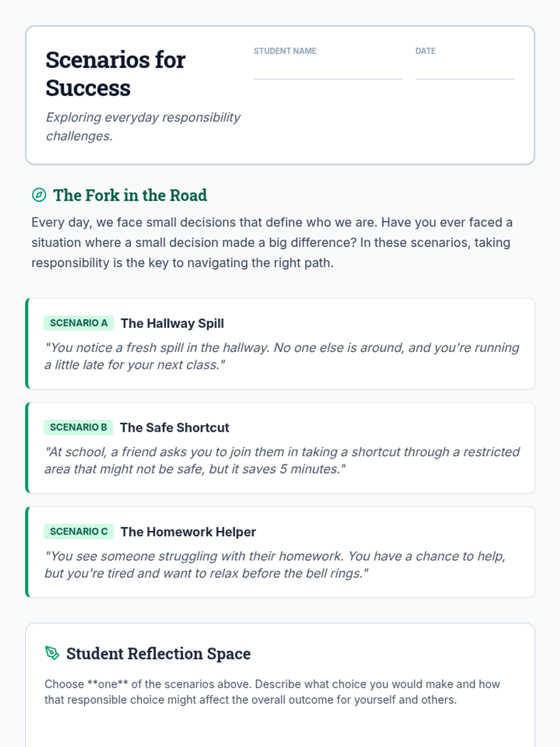Select the Scenario C badge
Screen dimensions: 560x747
78,531
